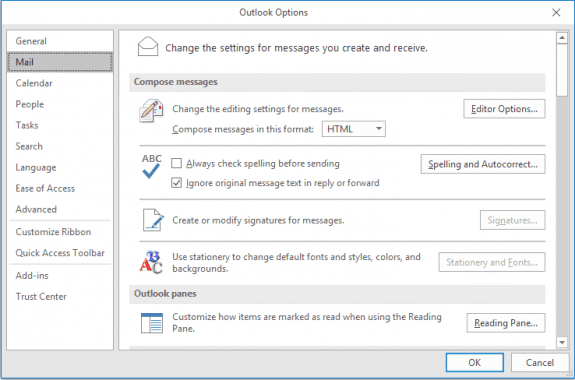The image size is (575, 380).
Task: Open the Tasks options category
Action: (60, 125)
